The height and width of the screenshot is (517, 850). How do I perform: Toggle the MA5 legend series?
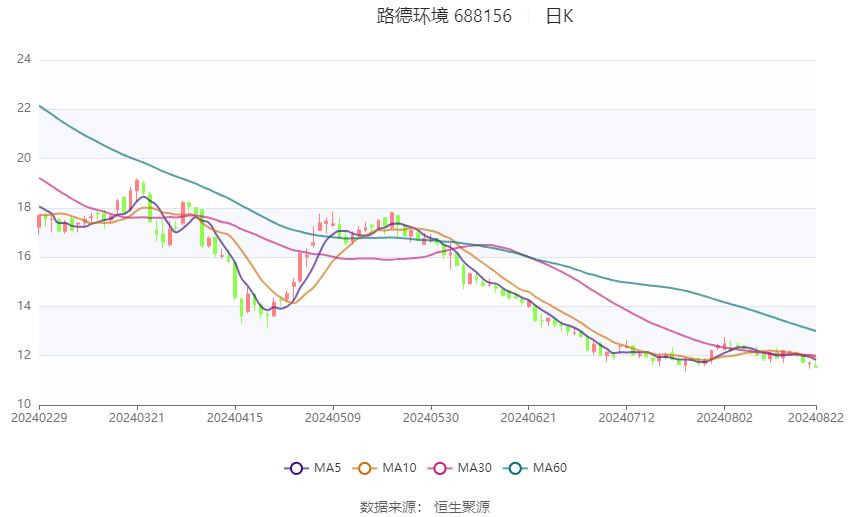313,468
